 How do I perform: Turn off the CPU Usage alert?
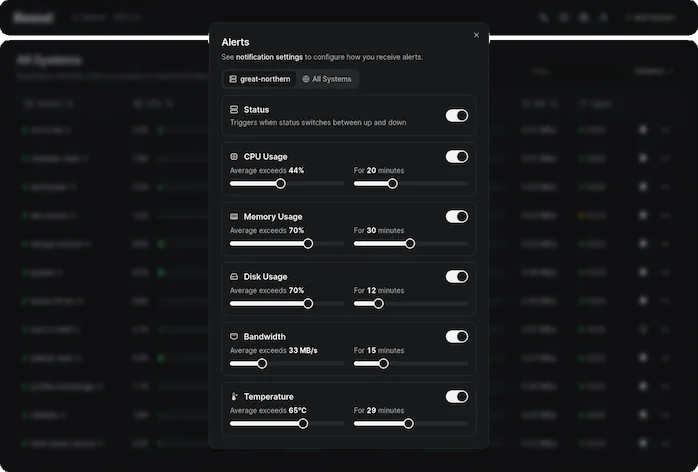point(456,156)
